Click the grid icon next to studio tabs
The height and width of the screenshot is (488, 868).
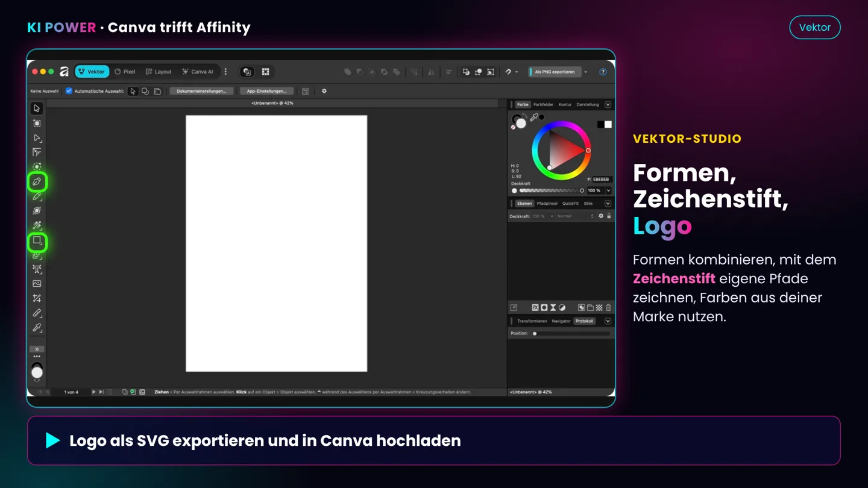point(265,72)
